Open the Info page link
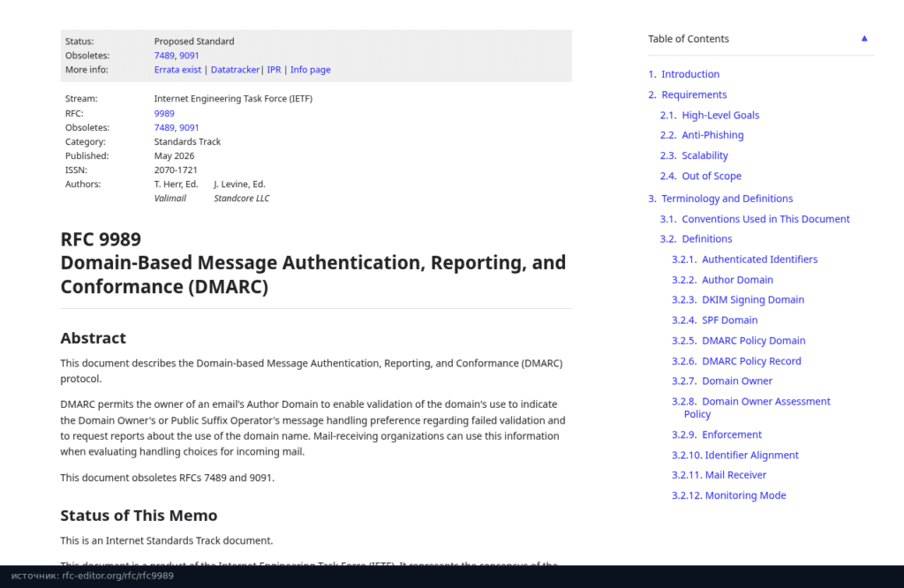904x588 pixels. [310, 70]
